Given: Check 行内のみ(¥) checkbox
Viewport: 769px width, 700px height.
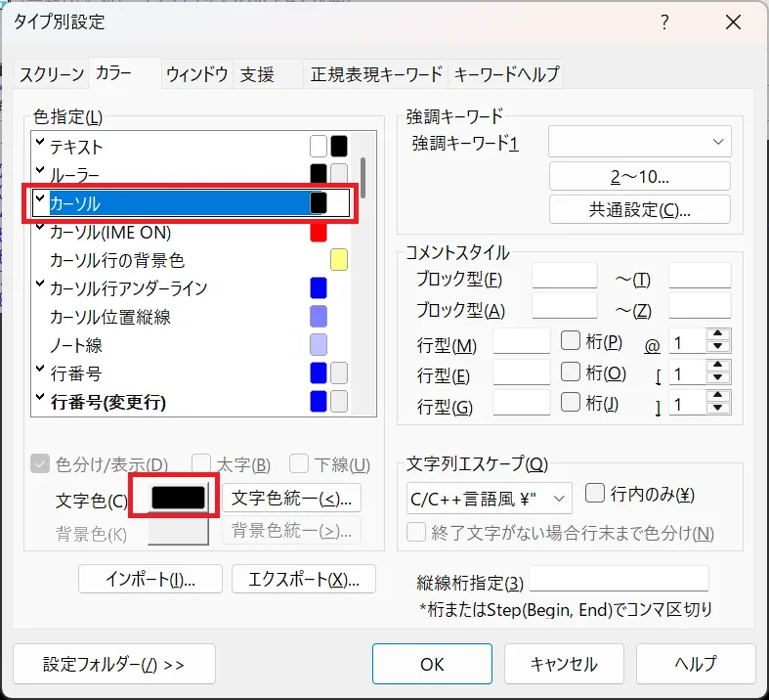Looking at the screenshot, I should click(595, 493).
